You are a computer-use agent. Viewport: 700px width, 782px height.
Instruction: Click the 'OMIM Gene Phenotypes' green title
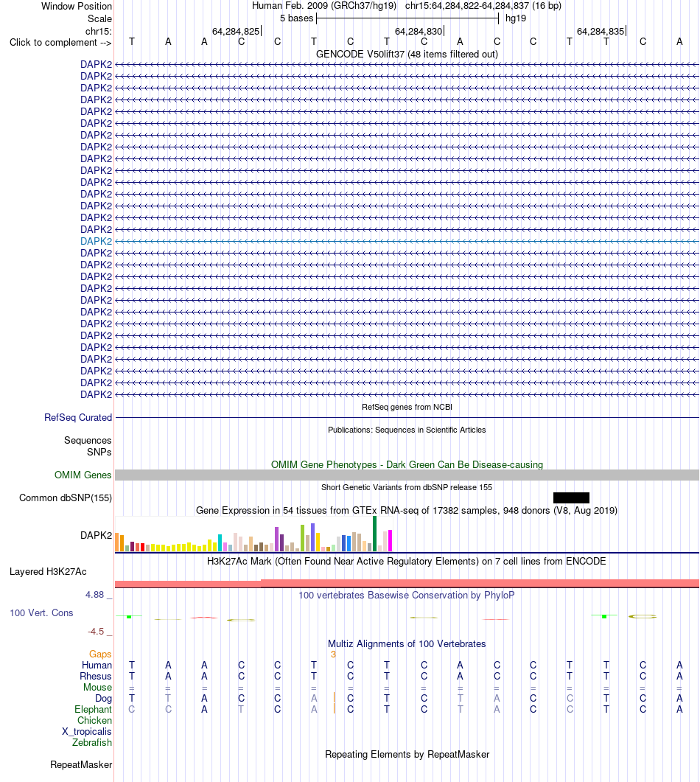pos(407,464)
